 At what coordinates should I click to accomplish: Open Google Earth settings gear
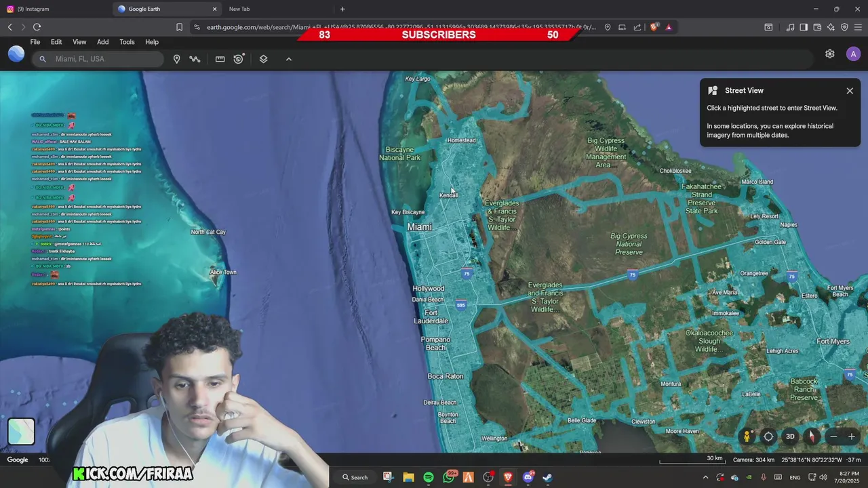[x=830, y=54]
